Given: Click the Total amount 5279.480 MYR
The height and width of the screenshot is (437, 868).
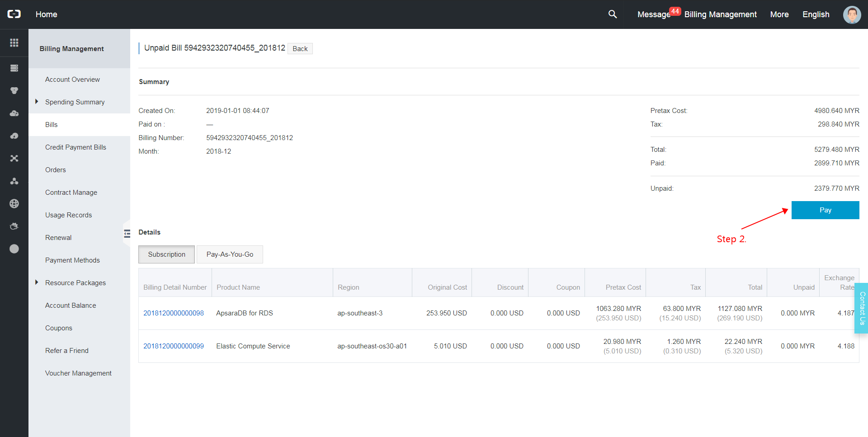Looking at the screenshot, I should coord(836,149).
